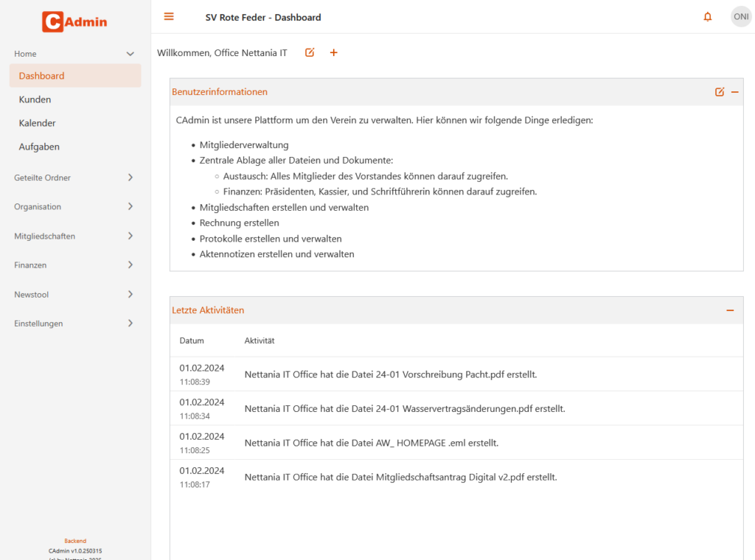Click the Rechnung erstellen bullet item
755x560 pixels.
(x=240, y=223)
